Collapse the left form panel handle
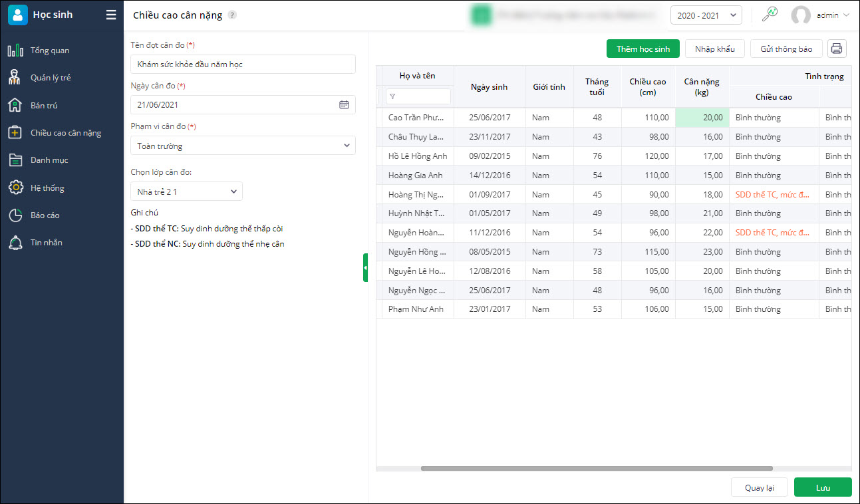This screenshot has height=504, width=860. [x=365, y=267]
